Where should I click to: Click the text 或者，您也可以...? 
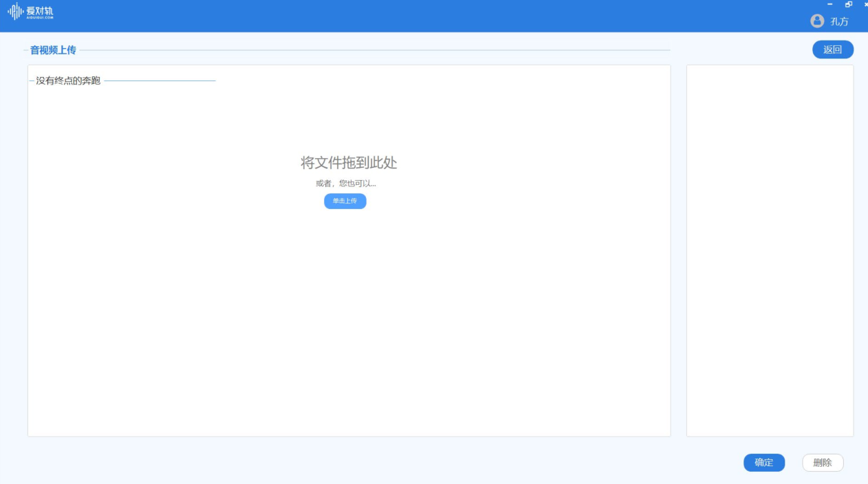coord(345,183)
